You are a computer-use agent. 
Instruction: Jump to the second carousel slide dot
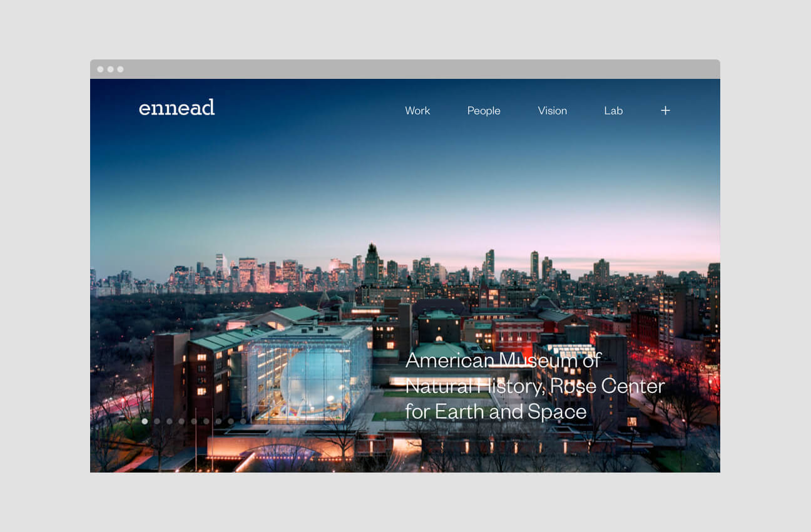point(157,421)
